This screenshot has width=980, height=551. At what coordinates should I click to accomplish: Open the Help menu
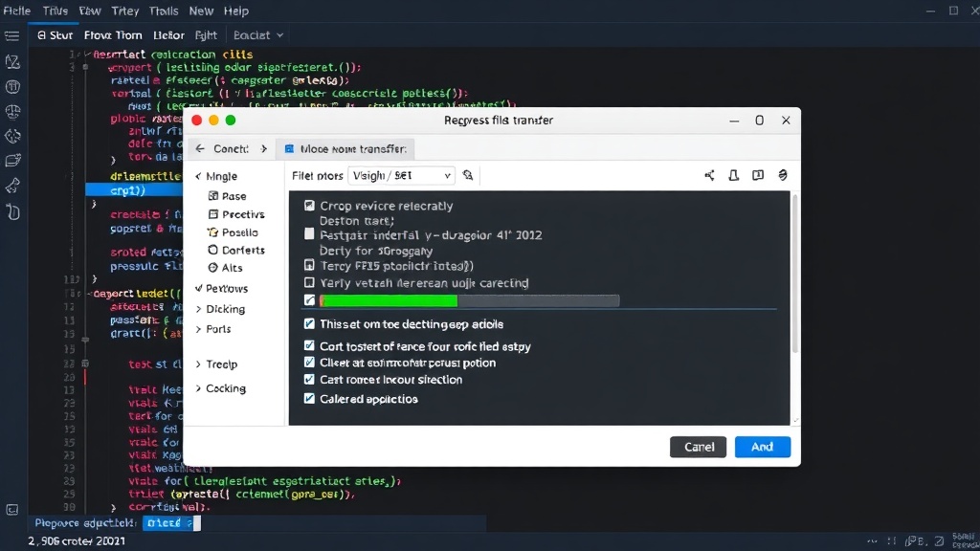click(x=236, y=11)
